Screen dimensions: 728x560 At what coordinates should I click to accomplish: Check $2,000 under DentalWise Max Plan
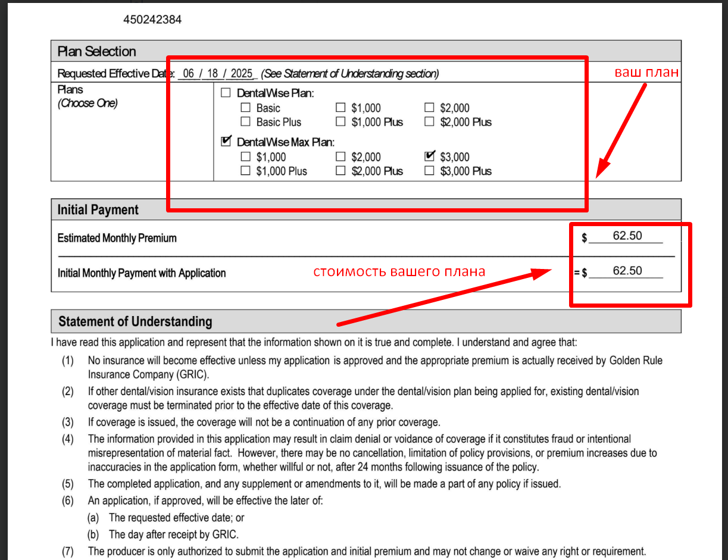(x=340, y=157)
